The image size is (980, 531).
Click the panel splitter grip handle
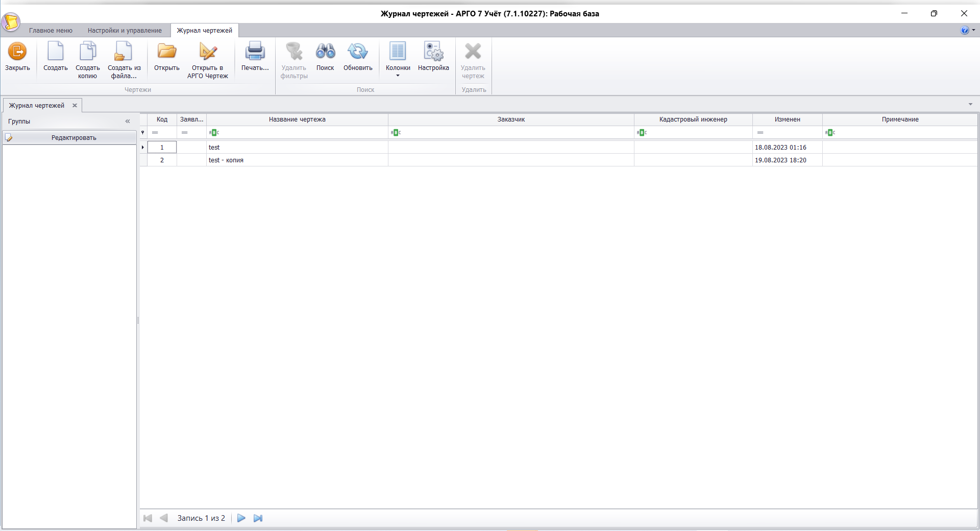pos(138,321)
